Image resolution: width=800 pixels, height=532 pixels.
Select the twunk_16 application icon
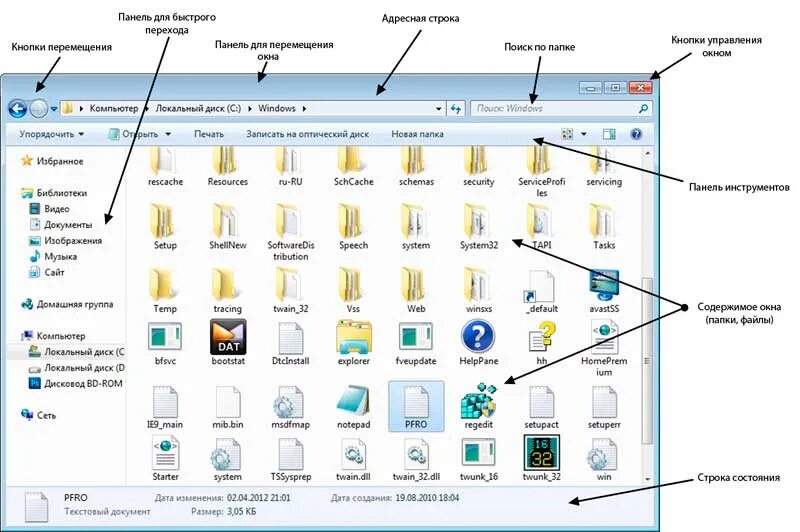click(x=478, y=459)
